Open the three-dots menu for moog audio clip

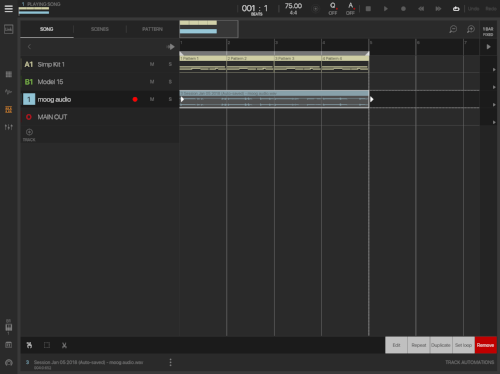coord(170,362)
